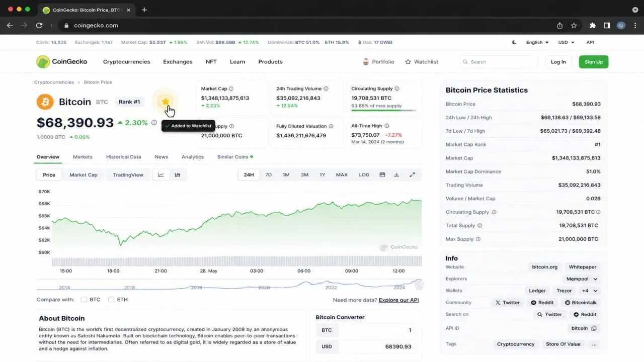This screenshot has width=644, height=362.
Task: Open the Exchanges nav menu
Action: tap(178, 62)
